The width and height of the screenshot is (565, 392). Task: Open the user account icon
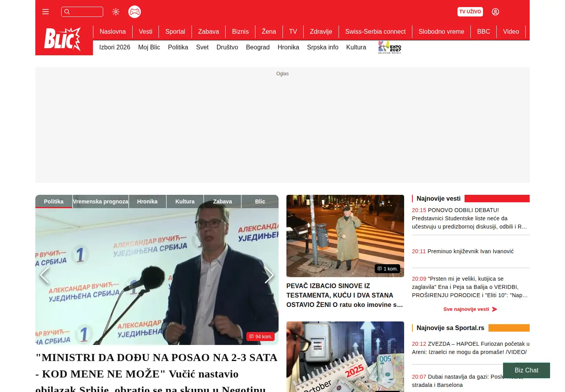click(x=496, y=12)
